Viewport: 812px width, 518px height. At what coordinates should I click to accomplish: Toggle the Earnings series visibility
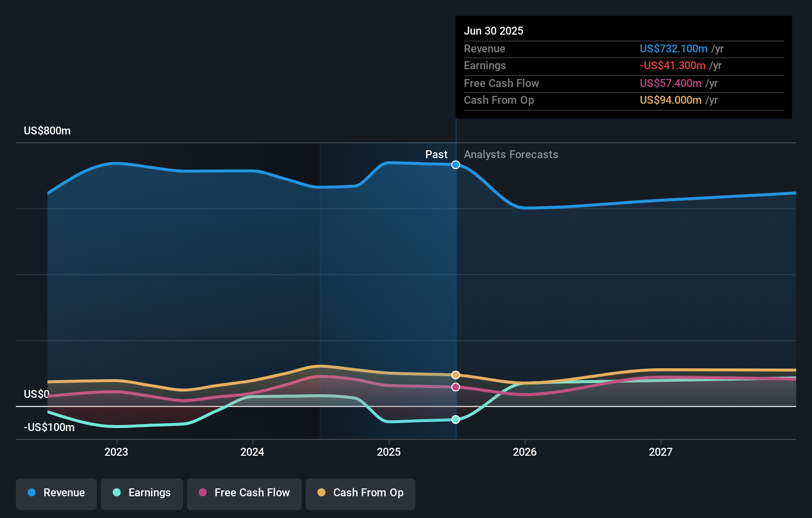point(142,493)
